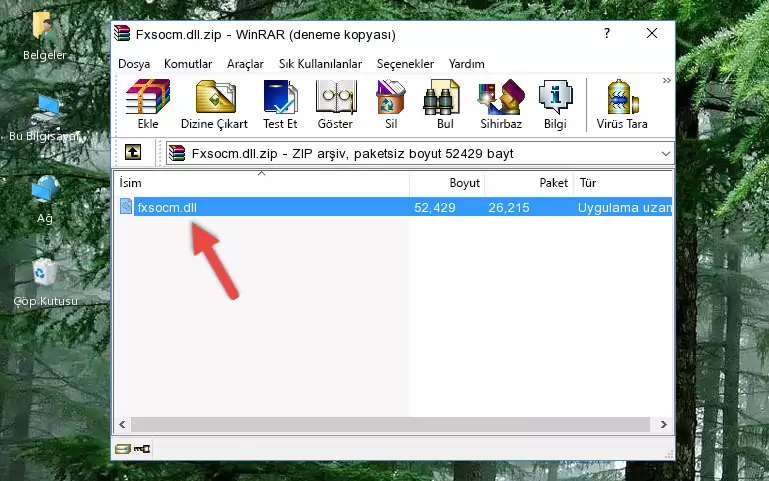The image size is (769, 481).
Task: Launch the Sihirbaz wizard
Action: tap(501, 104)
